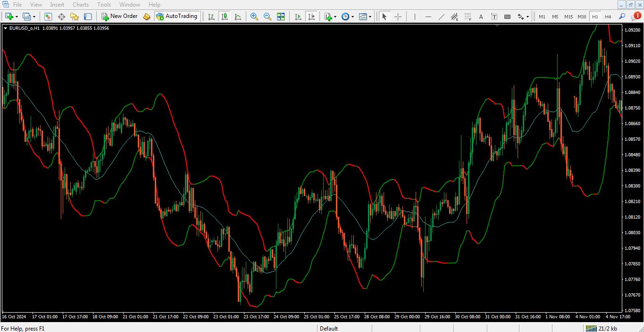Viewport: 644px width, 332px height.
Task: Open the Market Watch window
Action: (x=48, y=17)
